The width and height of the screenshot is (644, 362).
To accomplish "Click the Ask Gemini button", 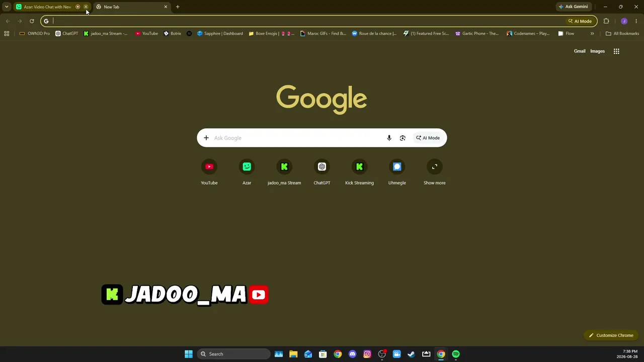I will pyautogui.click(x=573, y=7).
